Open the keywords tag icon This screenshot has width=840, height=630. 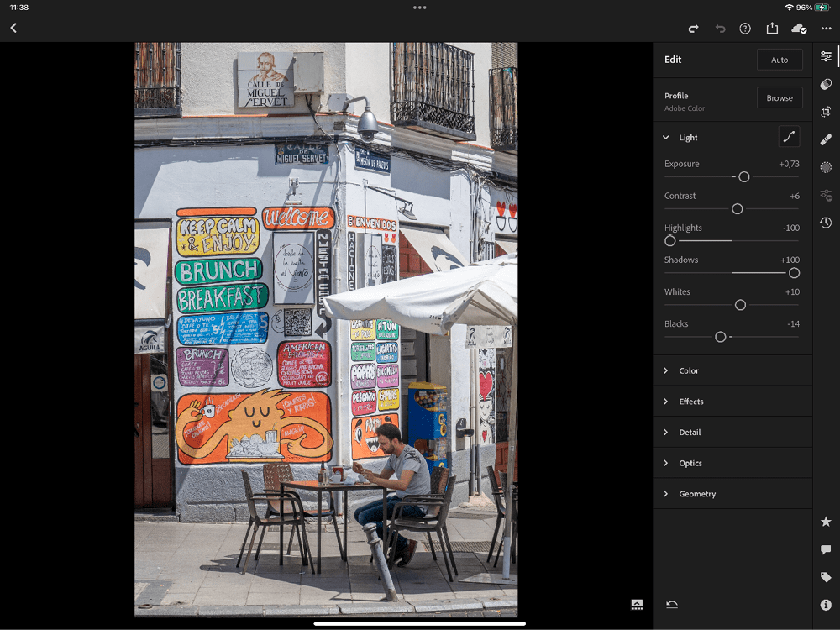tap(826, 577)
